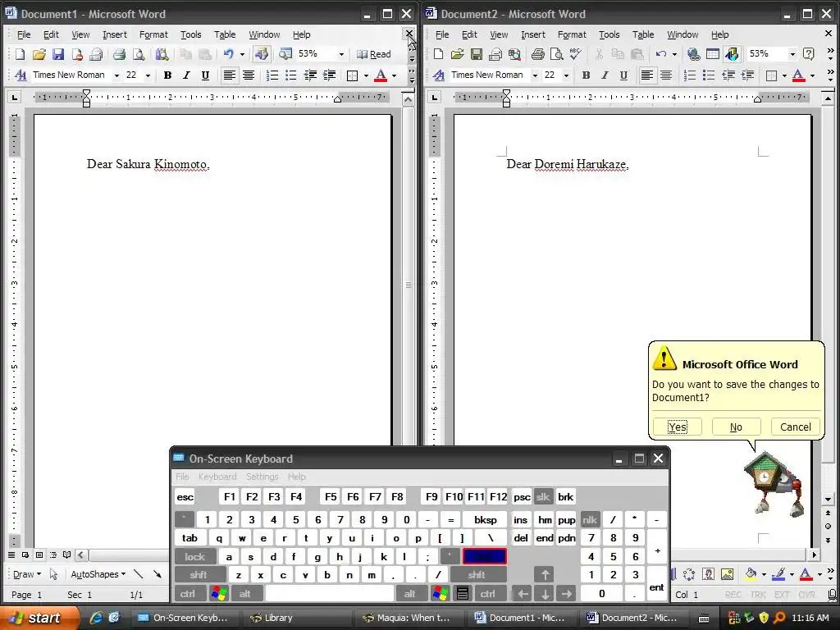The image size is (840, 630).
Task: Click Help question mark icon in Document2
Action: coord(809,54)
